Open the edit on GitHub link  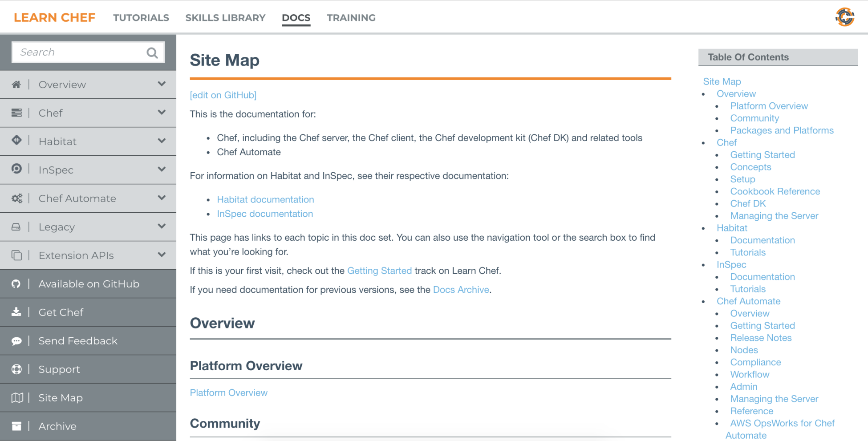click(223, 95)
